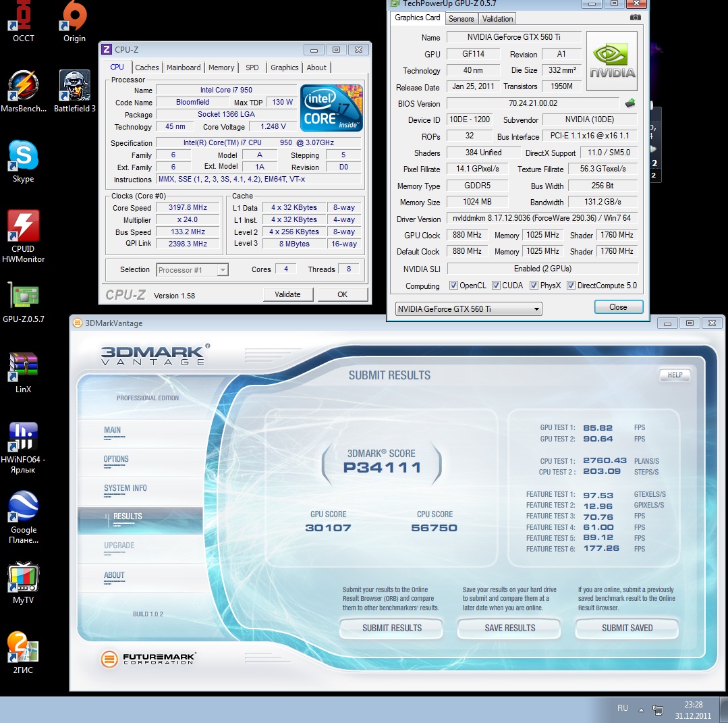
Task: Open the Mainboard tab in CPU-Z
Action: click(x=184, y=68)
